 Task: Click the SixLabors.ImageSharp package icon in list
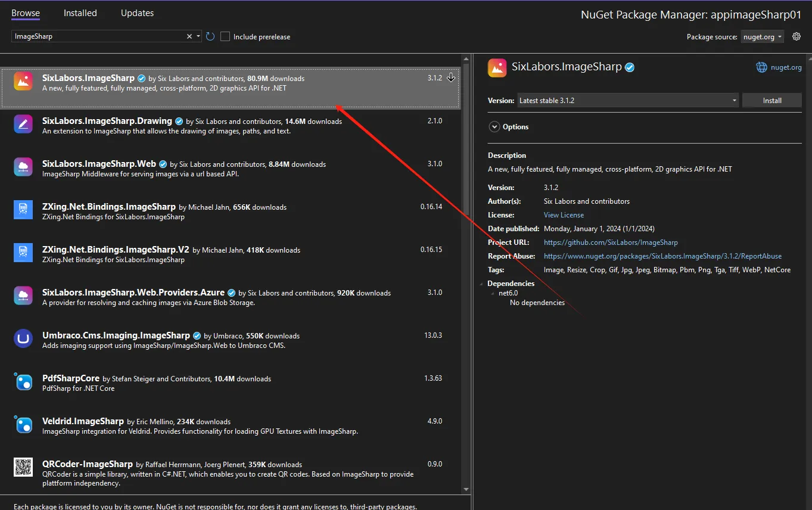click(x=23, y=82)
